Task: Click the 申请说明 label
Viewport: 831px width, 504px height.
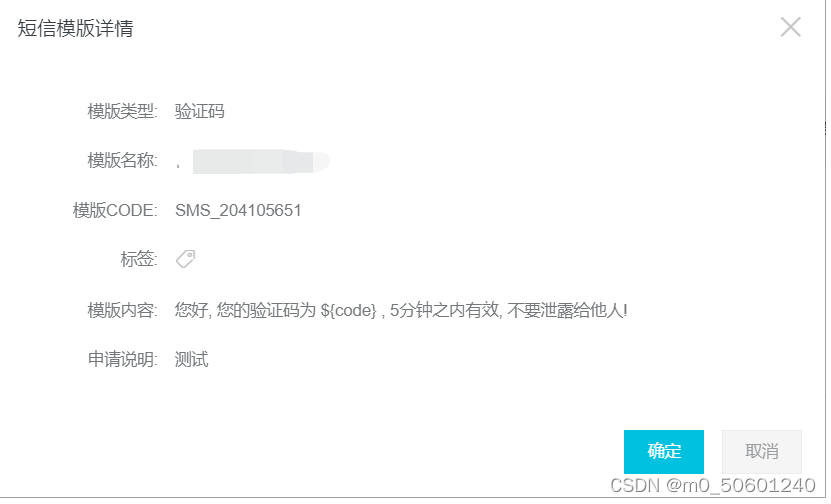Action: (x=122, y=359)
